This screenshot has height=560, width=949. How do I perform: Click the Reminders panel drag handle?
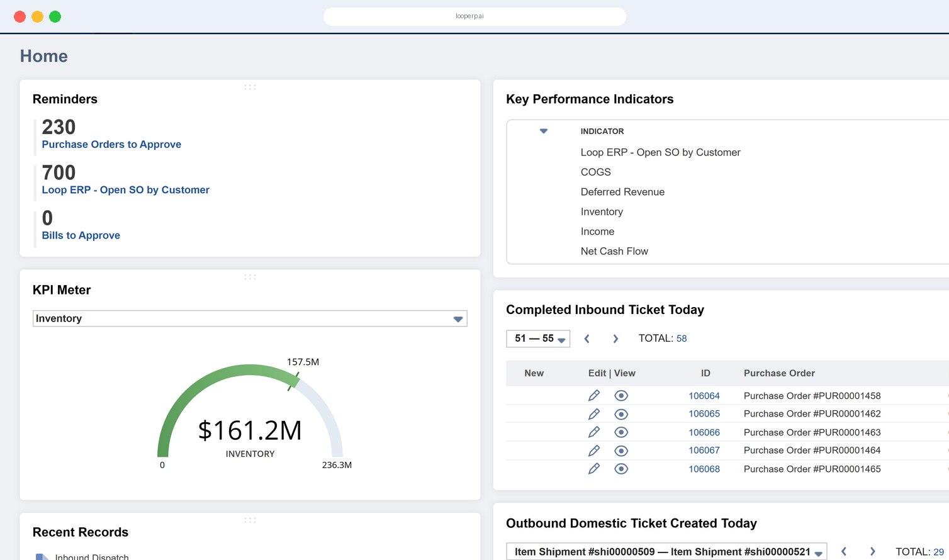coord(250,87)
